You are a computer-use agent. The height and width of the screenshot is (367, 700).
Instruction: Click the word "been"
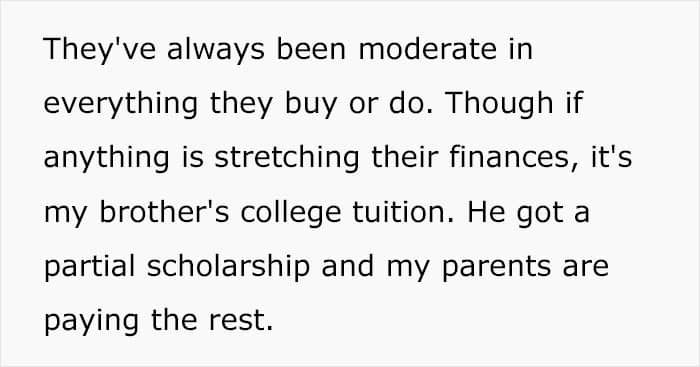pos(312,48)
